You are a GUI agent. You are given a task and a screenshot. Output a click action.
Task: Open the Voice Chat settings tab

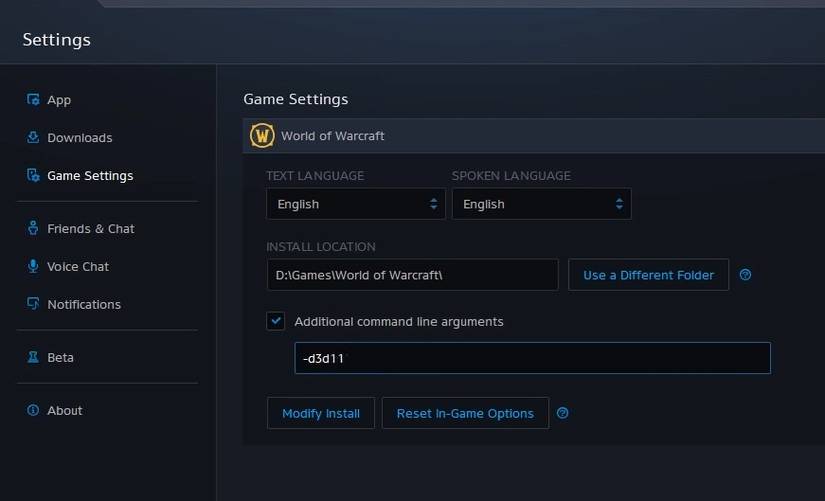click(78, 267)
